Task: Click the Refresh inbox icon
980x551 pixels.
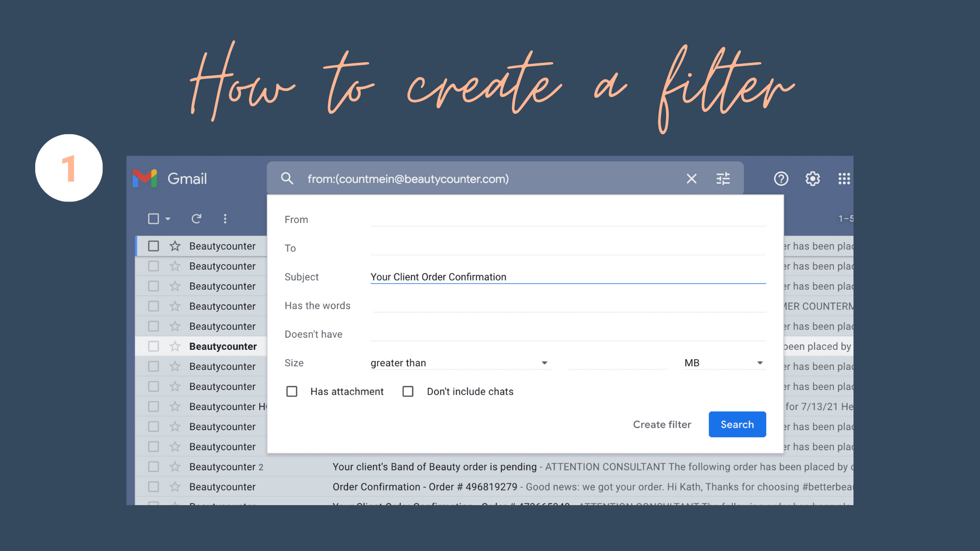Action: [x=197, y=219]
